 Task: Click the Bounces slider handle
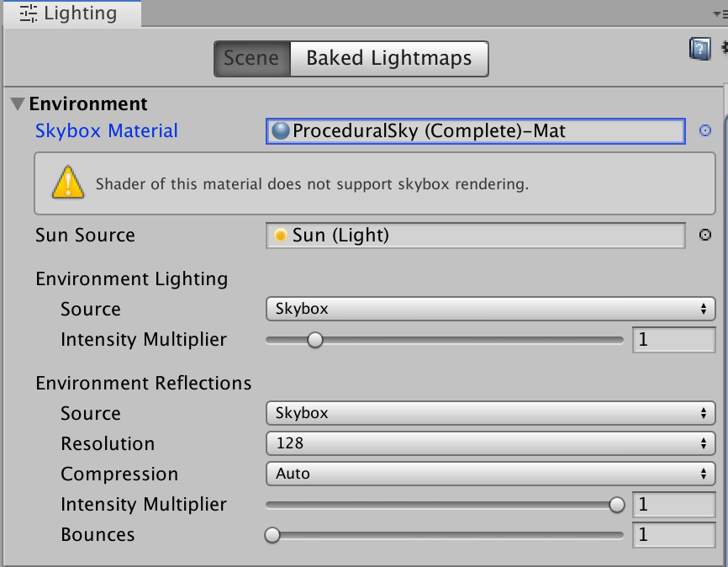(272, 535)
